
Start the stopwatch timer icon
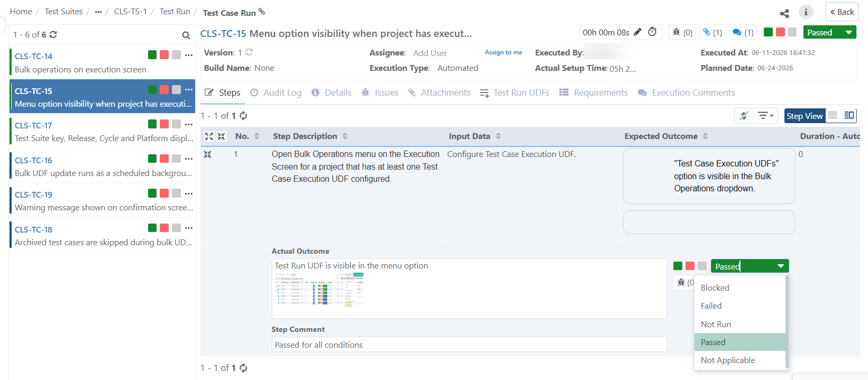[x=652, y=32]
